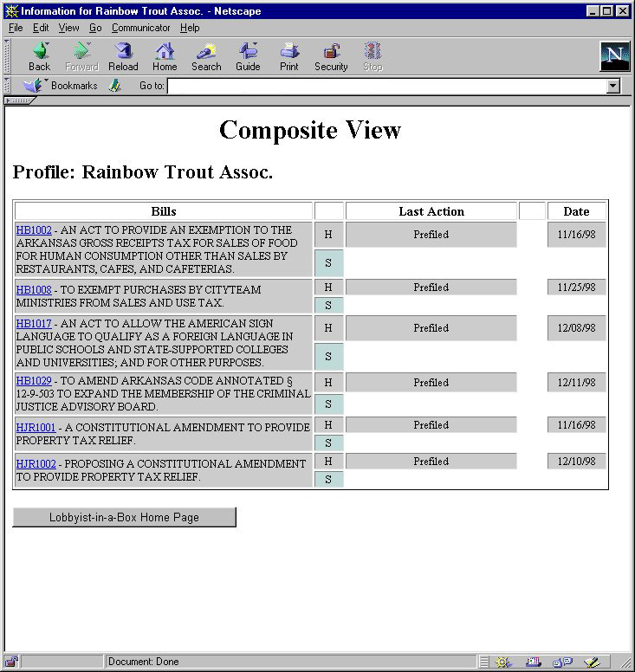Click the H cell for HB1002
Image resolution: width=635 pixels, height=672 pixels.
(328, 235)
